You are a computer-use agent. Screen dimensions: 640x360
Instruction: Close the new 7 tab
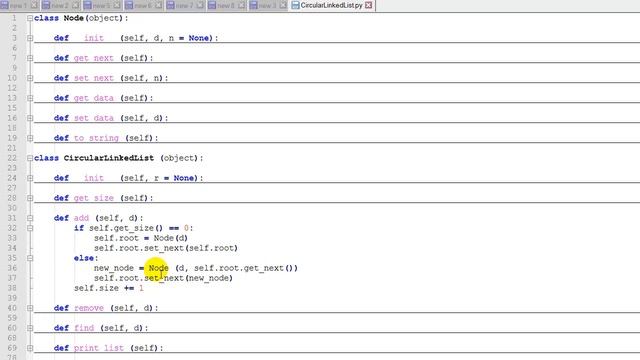(200, 6)
